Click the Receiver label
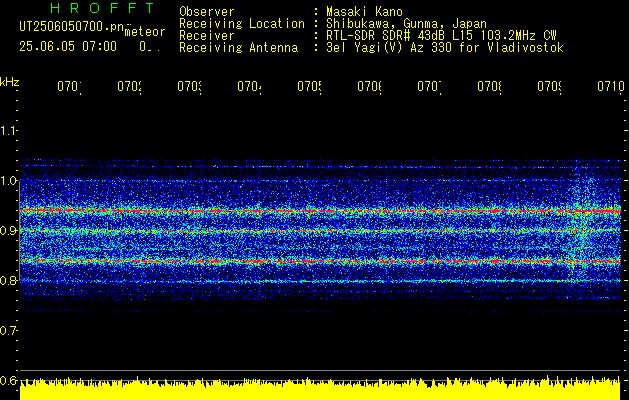This screenshot has width=629, height=400. (x=207, y=36)
